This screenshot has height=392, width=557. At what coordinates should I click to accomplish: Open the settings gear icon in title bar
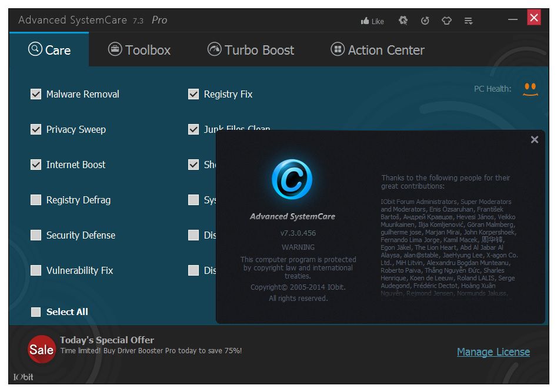(x=403, y=21)
